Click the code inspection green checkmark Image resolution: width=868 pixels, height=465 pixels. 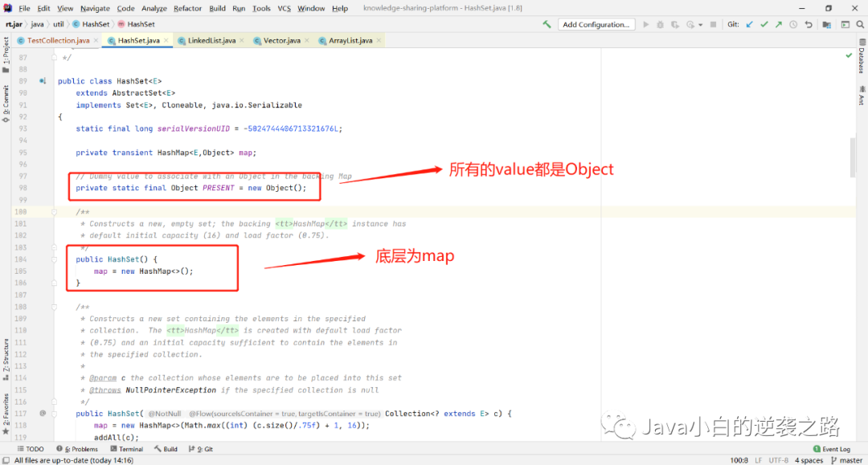(849, 55)
